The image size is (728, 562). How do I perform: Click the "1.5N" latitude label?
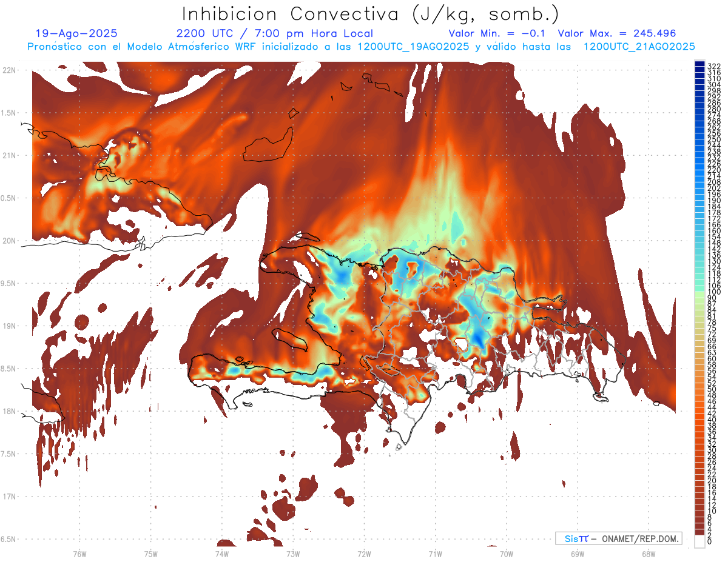pos(9,113)
